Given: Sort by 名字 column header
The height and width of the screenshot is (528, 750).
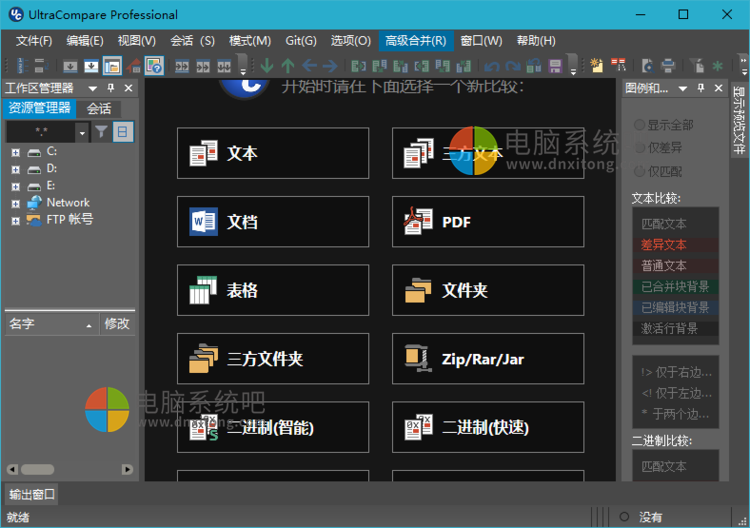Looking at the screenshot, I should pos(52,324).
